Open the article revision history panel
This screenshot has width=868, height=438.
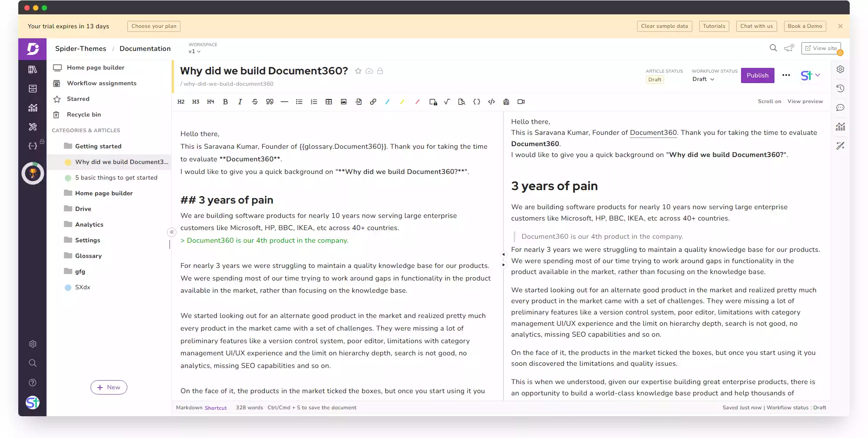coord(841,88)
